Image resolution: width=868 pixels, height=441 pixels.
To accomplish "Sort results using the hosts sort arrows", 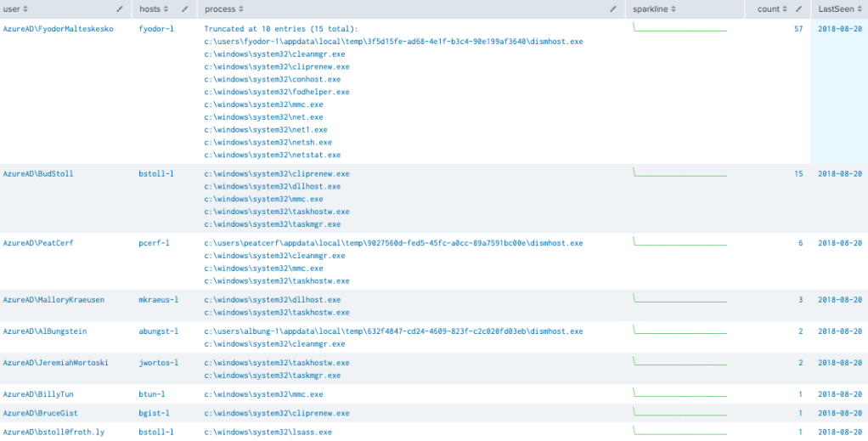I will click(165, 8).
